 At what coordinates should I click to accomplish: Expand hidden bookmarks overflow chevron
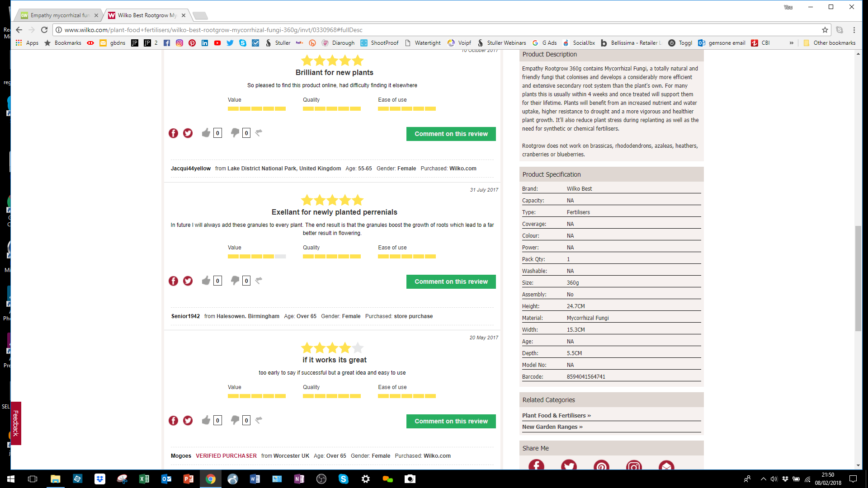point(791,43)
